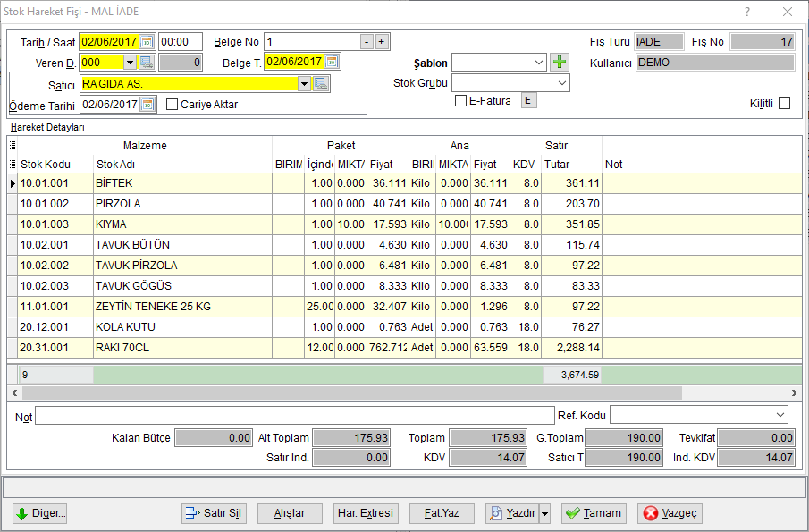Screen dimensions: 809x532
Task: Open warehouse lookup icon beside Veren D.
Action: click(147, 63)
